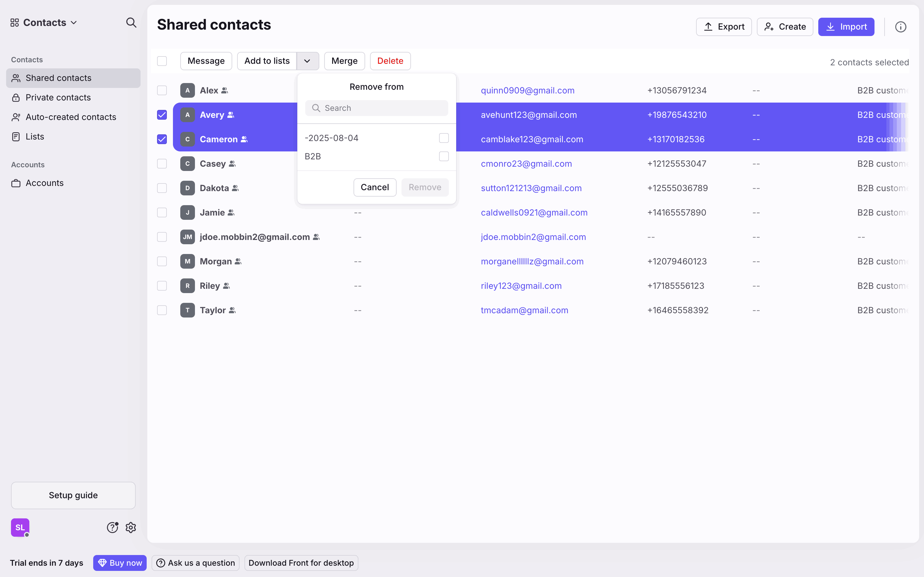Check the B2B list checkbox

[x=444, y=156]
